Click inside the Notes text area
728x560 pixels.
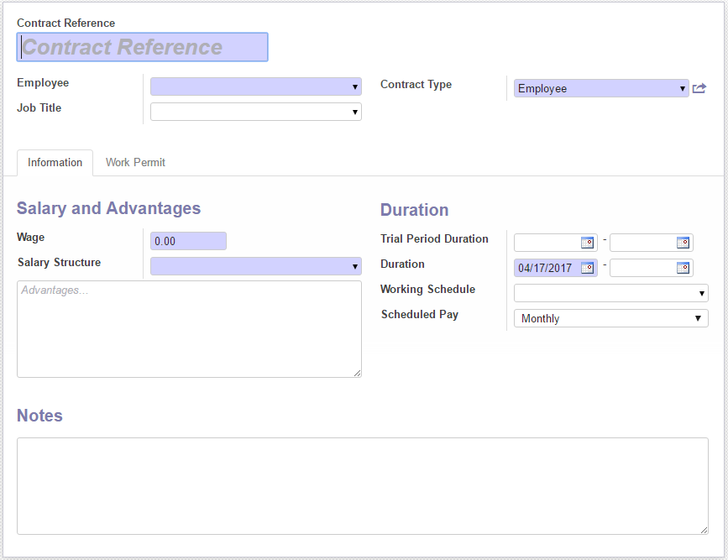(363, 486)
